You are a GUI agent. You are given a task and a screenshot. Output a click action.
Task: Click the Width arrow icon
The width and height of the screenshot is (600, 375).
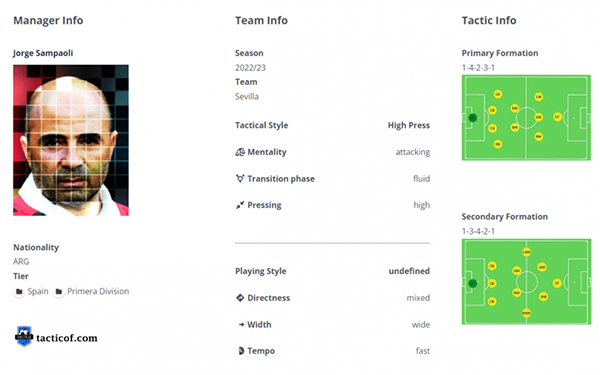pos(241,324)
